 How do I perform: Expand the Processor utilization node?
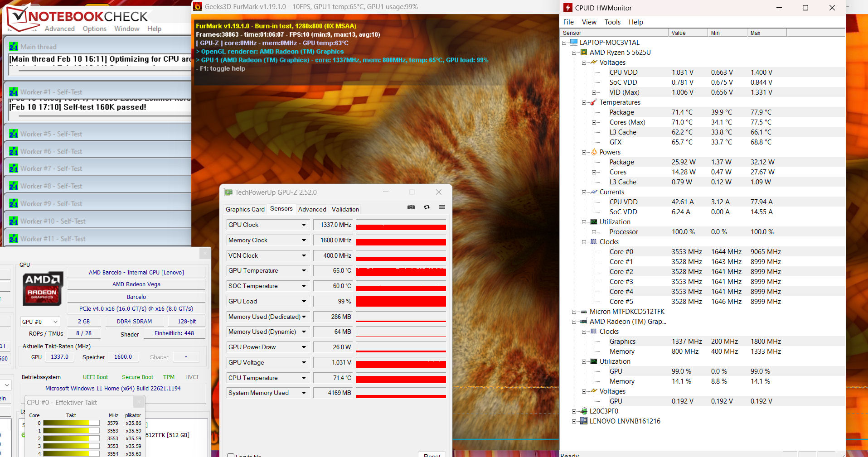pos(594,232)
